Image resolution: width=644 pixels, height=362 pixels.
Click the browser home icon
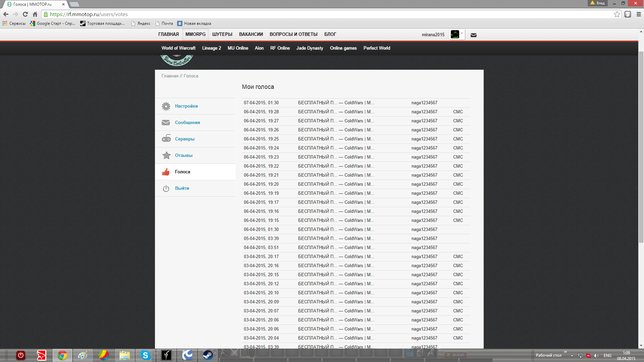[35, 14]
